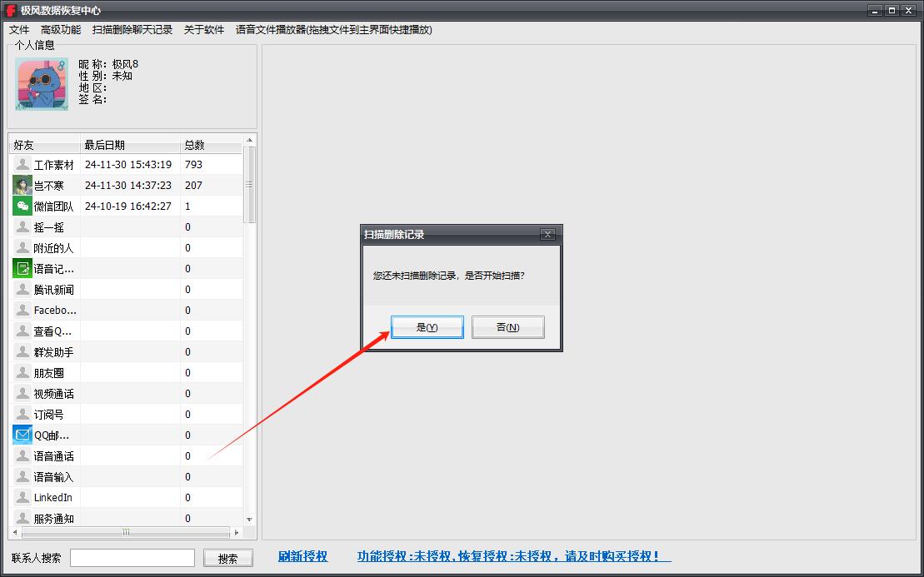924x577 pixels.
Task: Click 是(Y) to start scanning
Action: 427,326
